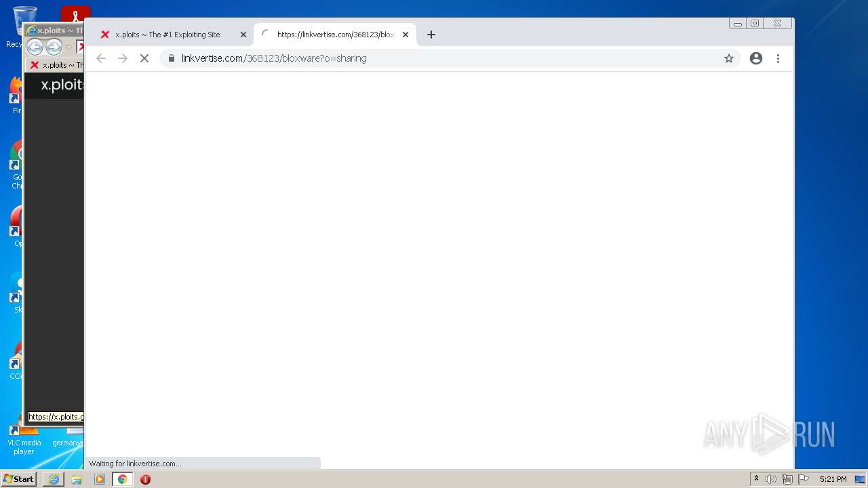The height and width of the screenshot is (488, 868).
Task: Restore down the Chrome window
Action: (x=755, y=23)
